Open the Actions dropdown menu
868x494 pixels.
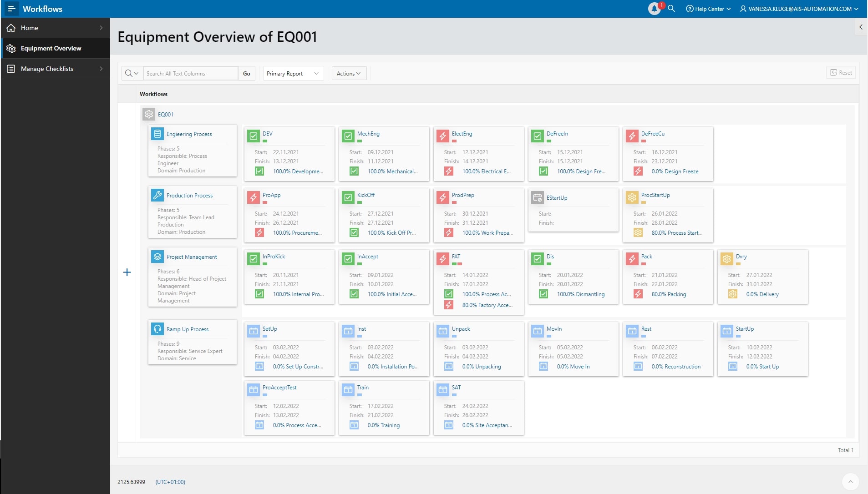click(x=349, y=73)
